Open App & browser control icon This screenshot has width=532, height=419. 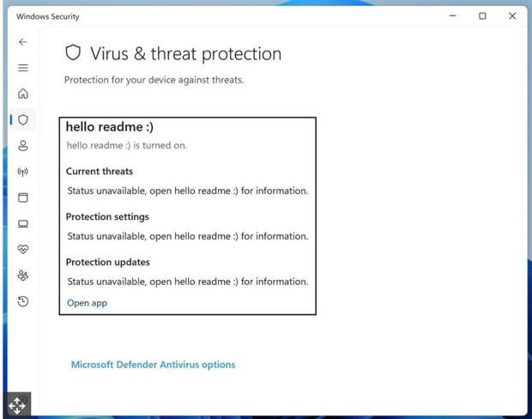pyautogui.click(x=22, y=197)
